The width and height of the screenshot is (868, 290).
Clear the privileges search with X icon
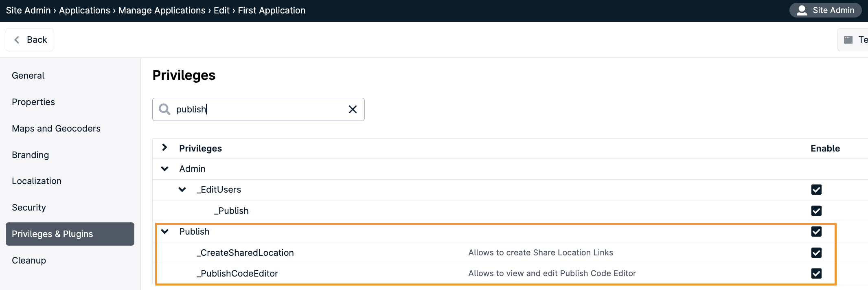pos(353,109)
